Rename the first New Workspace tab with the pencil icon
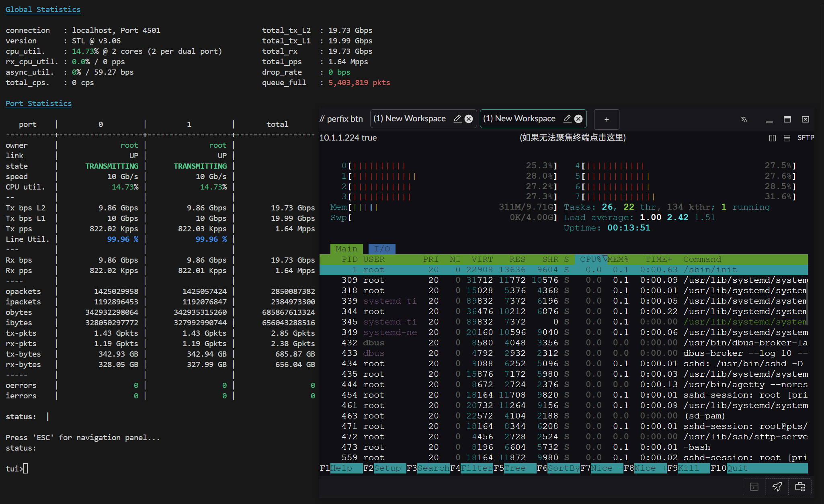 (x=457, y=119)
